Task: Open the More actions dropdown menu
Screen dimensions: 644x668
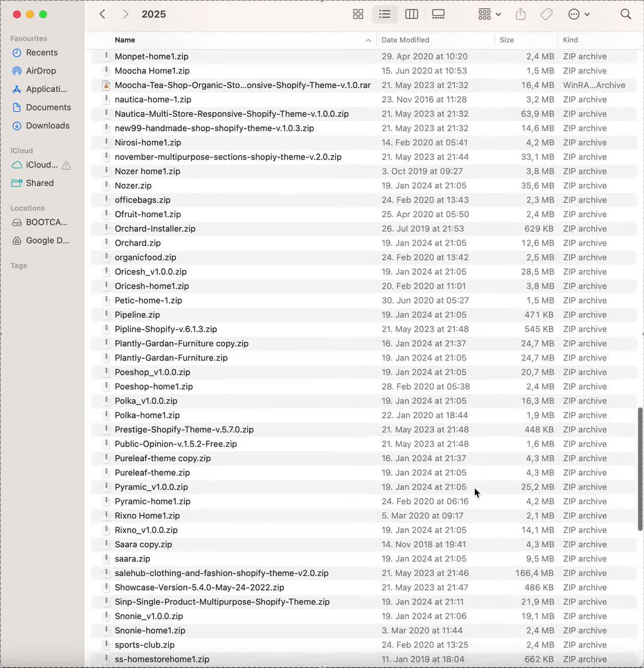Action: [x=579, y=14]
